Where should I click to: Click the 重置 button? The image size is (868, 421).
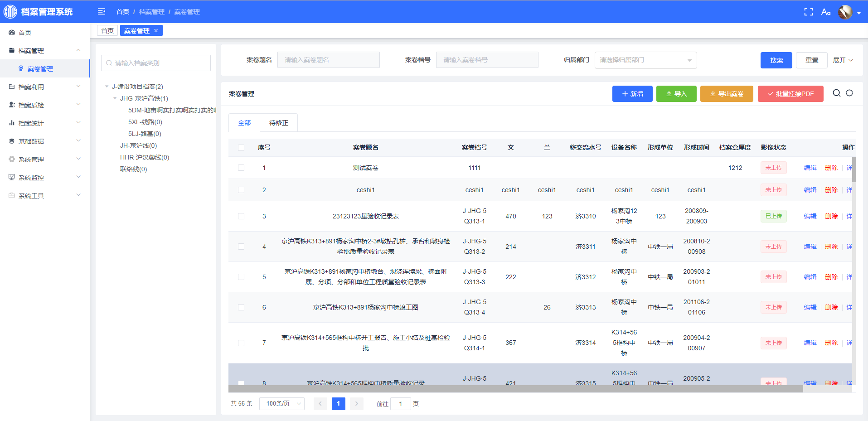pyautogui.click(x=812, y=60)
